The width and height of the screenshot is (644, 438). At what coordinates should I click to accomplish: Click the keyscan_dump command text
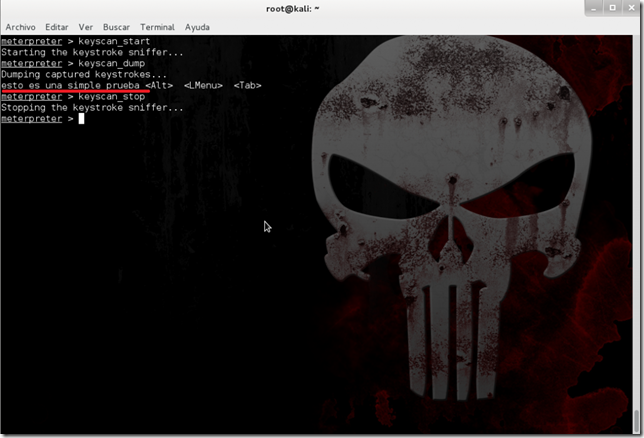point(112,63)
